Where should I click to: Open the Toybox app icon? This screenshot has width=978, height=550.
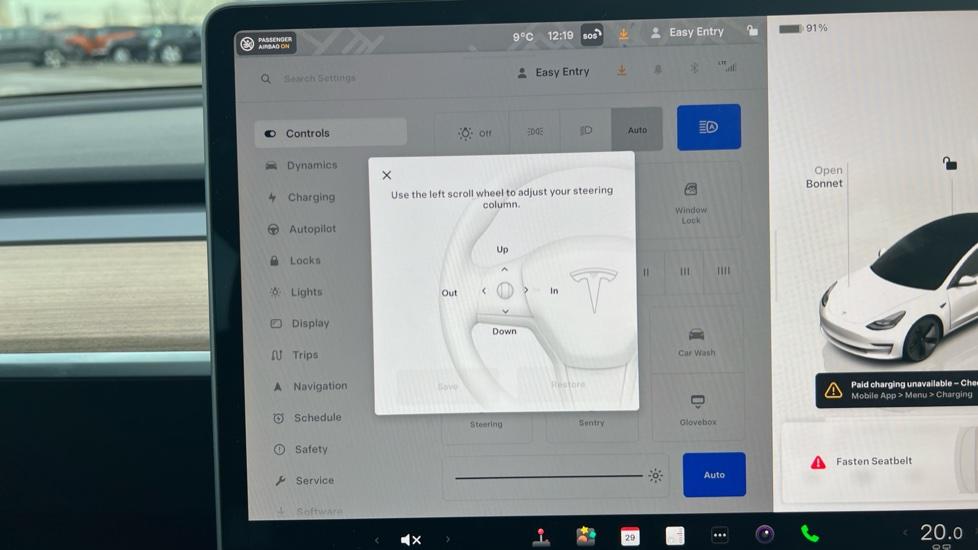(x=585, y=536)
